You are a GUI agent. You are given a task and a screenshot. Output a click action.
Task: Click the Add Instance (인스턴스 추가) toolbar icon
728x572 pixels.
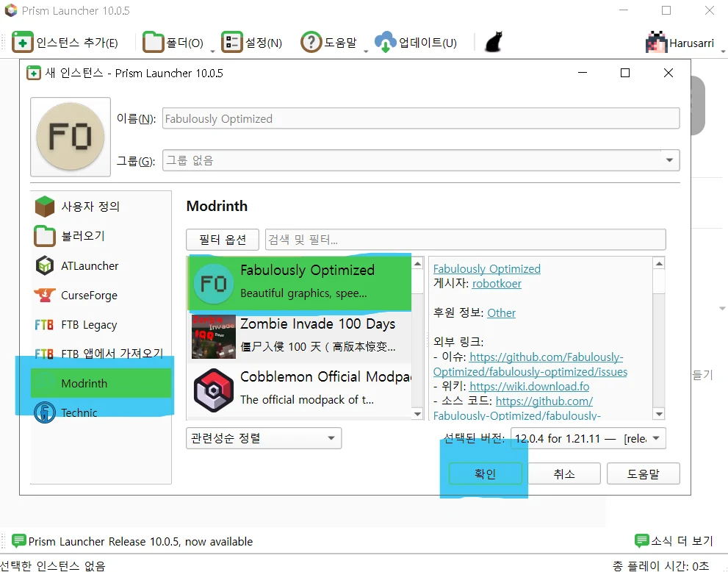point(22,43)
